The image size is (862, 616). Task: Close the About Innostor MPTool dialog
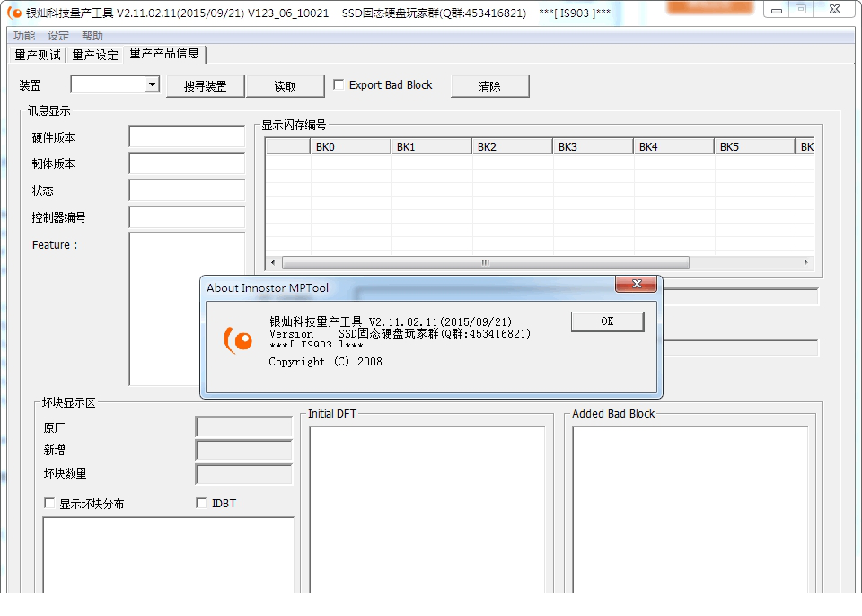(x=637, y=285)
